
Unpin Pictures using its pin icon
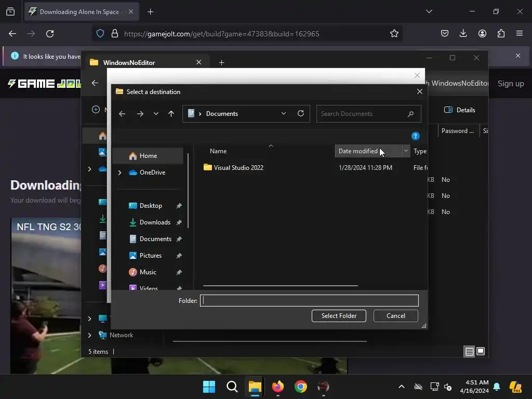179,256
